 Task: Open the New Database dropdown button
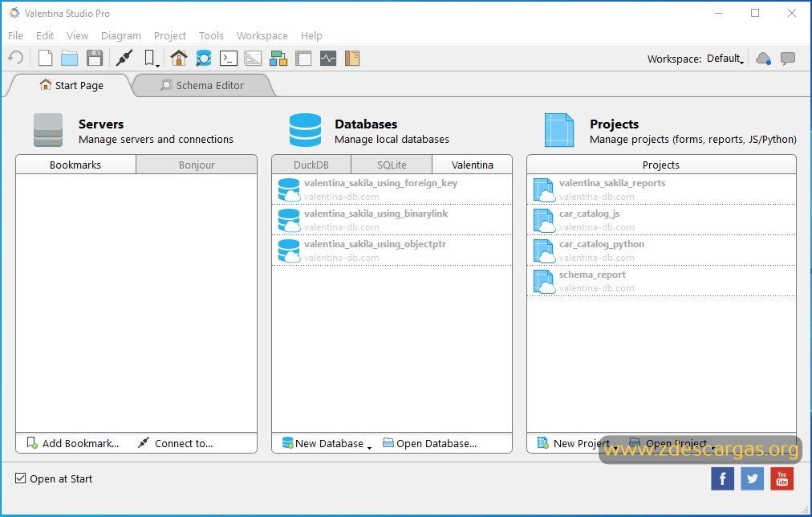[x=327, y=443]
